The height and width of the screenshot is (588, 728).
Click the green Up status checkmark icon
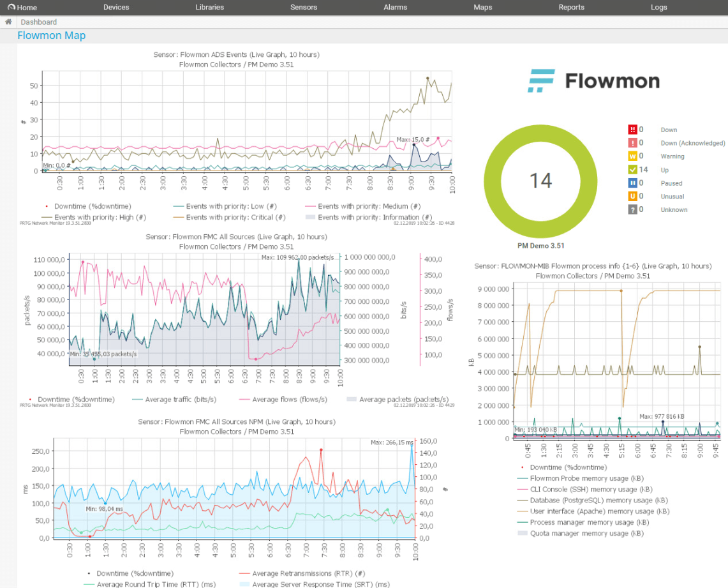click(632, 170)
